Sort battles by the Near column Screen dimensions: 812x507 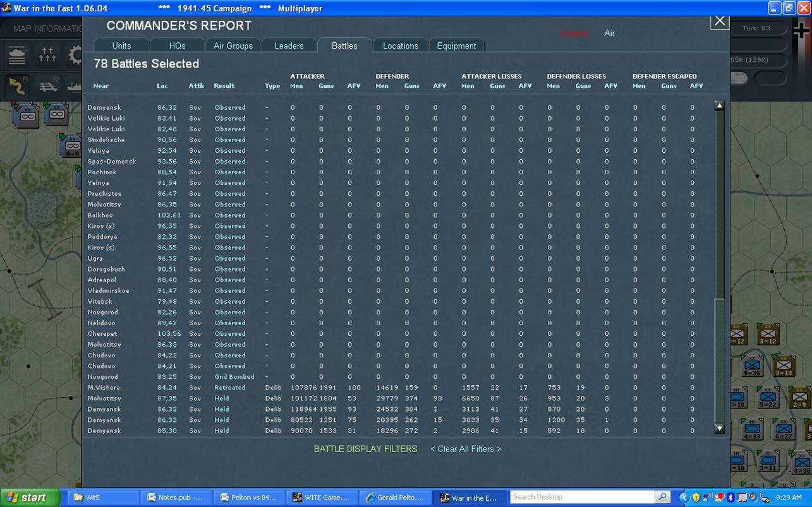pyautogui.click(x=101, y=86)
